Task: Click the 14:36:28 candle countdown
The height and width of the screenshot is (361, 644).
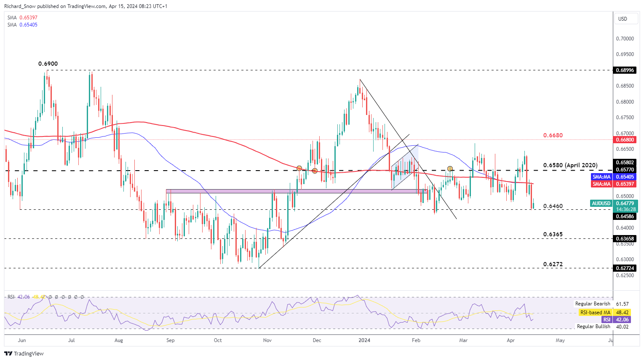Action: pyautogui.click(x=627, y=209)
